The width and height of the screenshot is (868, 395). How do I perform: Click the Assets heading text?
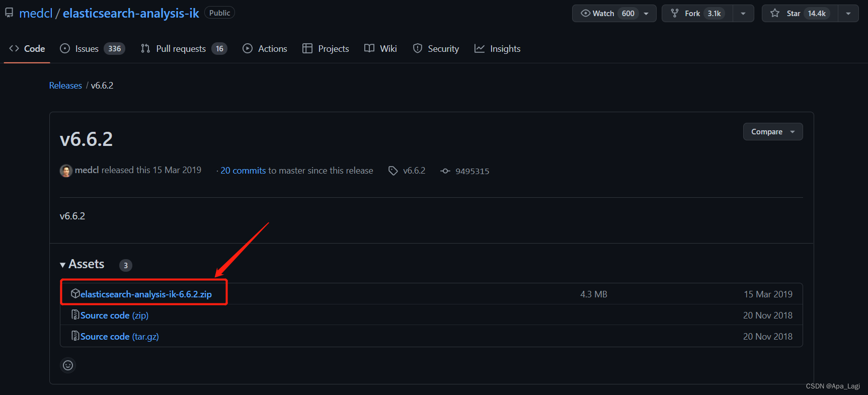[x=87, y=264]
